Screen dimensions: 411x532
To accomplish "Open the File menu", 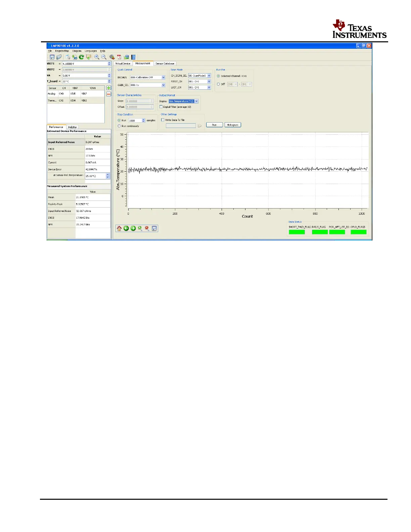I will 50,51.
